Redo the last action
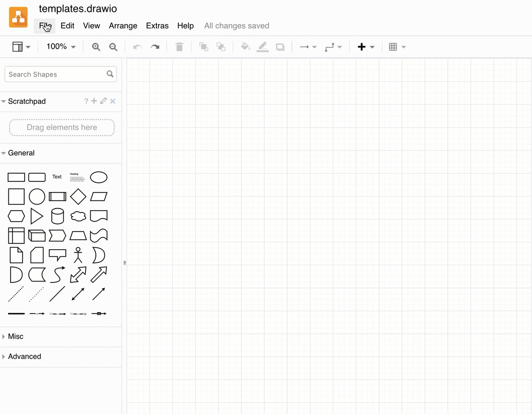The height and width of the screenshot is (414, 532). [x=155, y=47]
